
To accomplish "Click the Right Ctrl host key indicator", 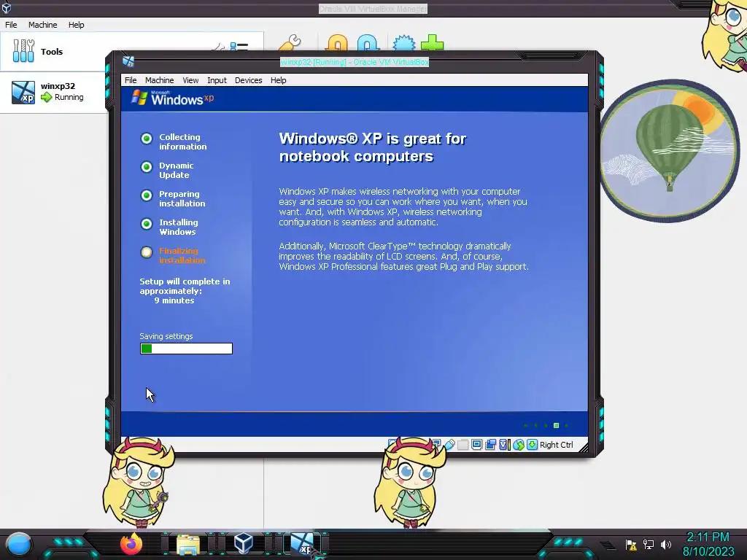I will tap(557, 445).
